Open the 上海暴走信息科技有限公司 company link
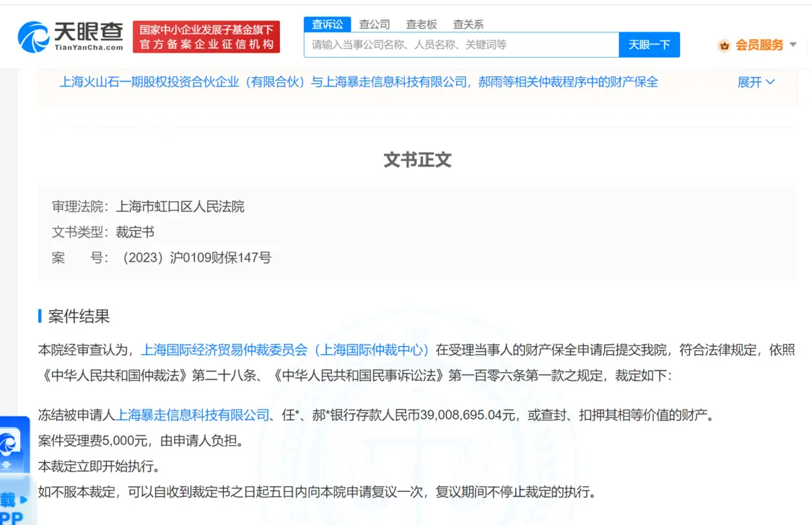The height and width of the screenshot is (525, 812). (192, 415)
